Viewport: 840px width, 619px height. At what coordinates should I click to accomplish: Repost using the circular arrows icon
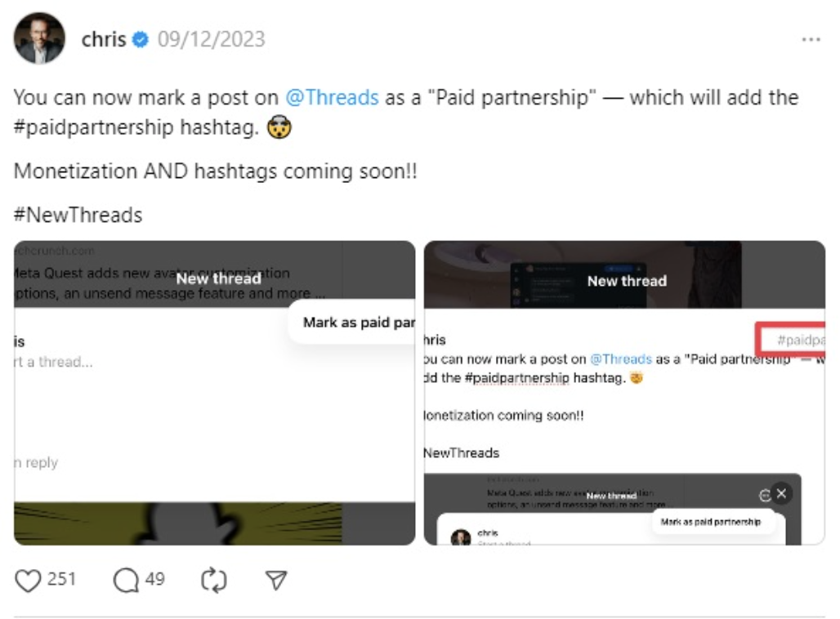point(213,580)
